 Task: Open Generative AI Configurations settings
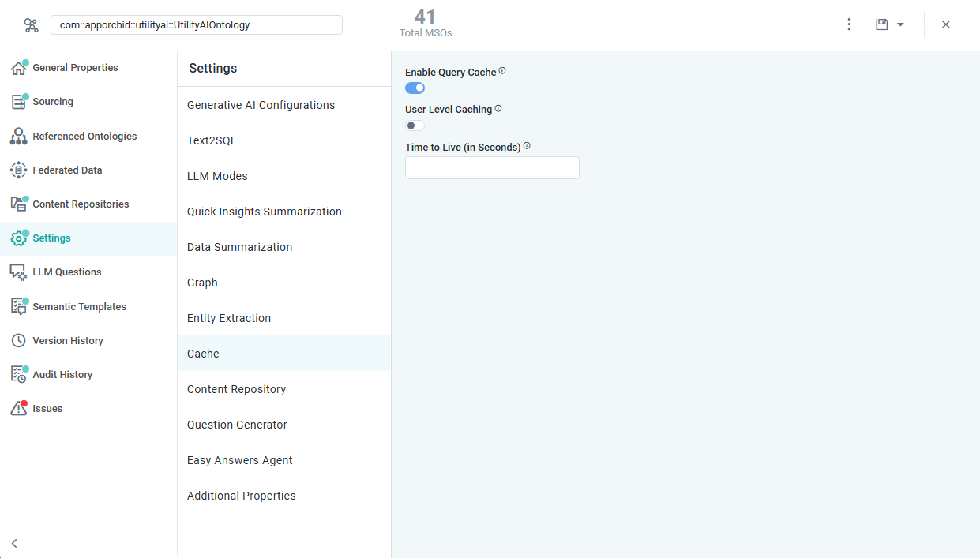[x=284, y=105]
